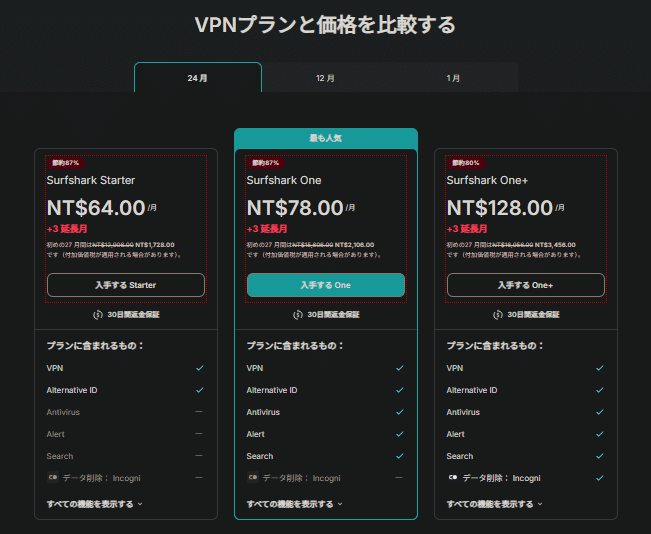Click the money-back guarantee icon under One+

[499, 314]
